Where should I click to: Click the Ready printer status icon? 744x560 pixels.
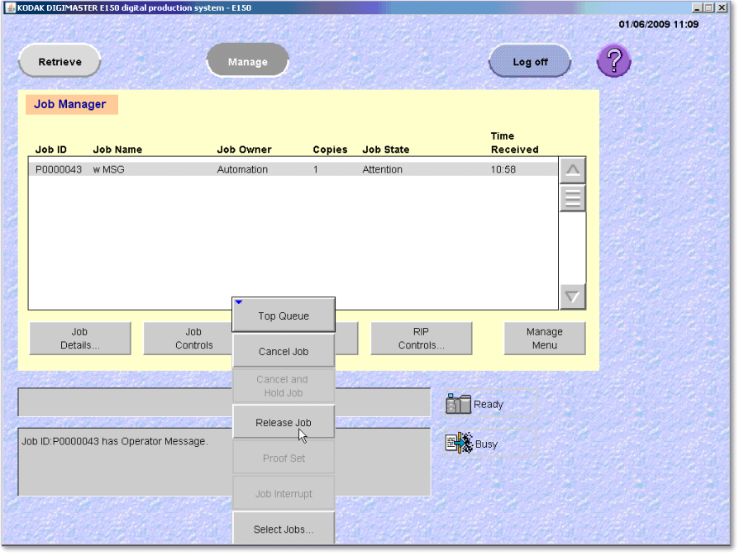(458, 404)
